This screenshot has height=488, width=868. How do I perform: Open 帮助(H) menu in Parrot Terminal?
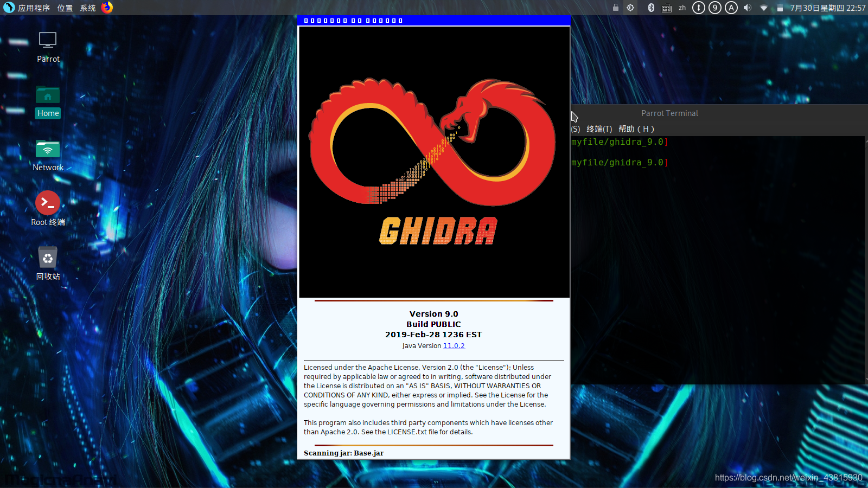tap(636, 129)
